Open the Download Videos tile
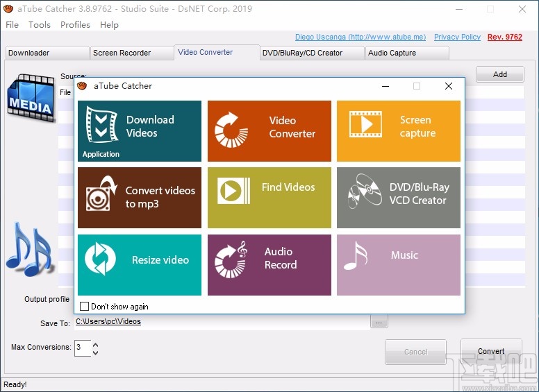The width and height of the screenshot is (539, 392). [x=139, y=130]
